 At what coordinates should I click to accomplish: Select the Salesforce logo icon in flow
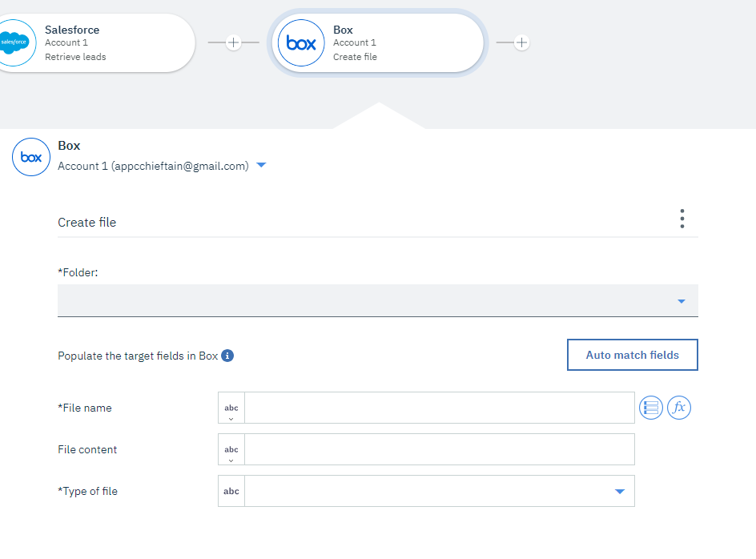click(x=15, y=43)
